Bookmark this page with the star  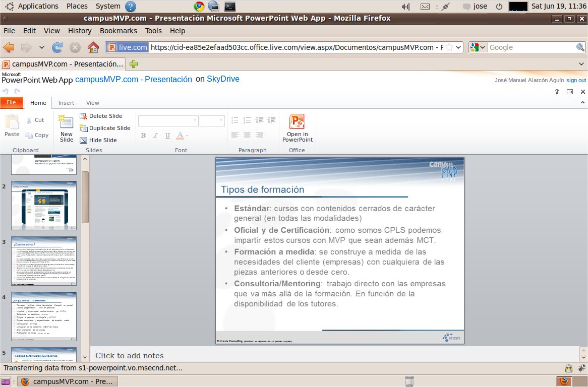[x=450, y=47]
